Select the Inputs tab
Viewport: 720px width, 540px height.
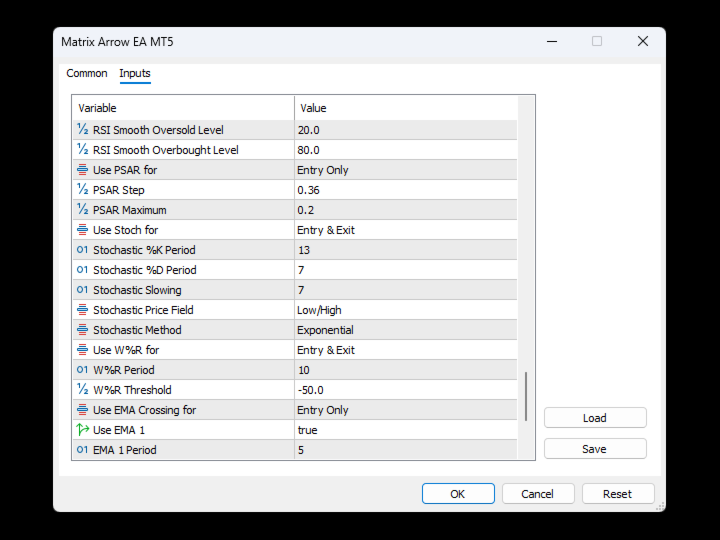(x=135, y=73)
